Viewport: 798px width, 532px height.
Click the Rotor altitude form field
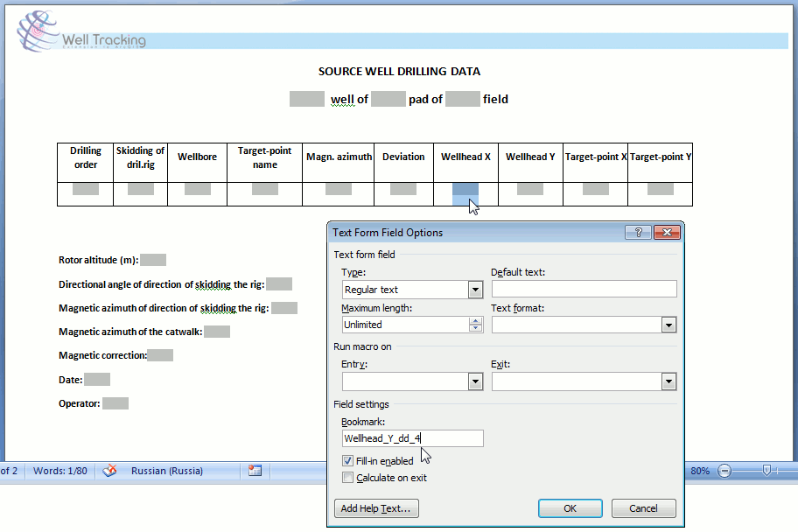152,260
